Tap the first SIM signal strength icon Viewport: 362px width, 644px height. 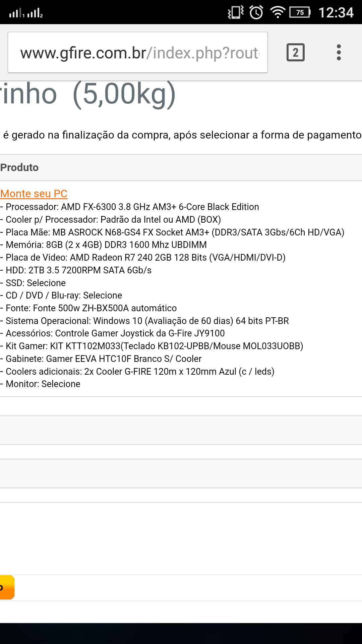pyautogui.click(x=16, y=13)
